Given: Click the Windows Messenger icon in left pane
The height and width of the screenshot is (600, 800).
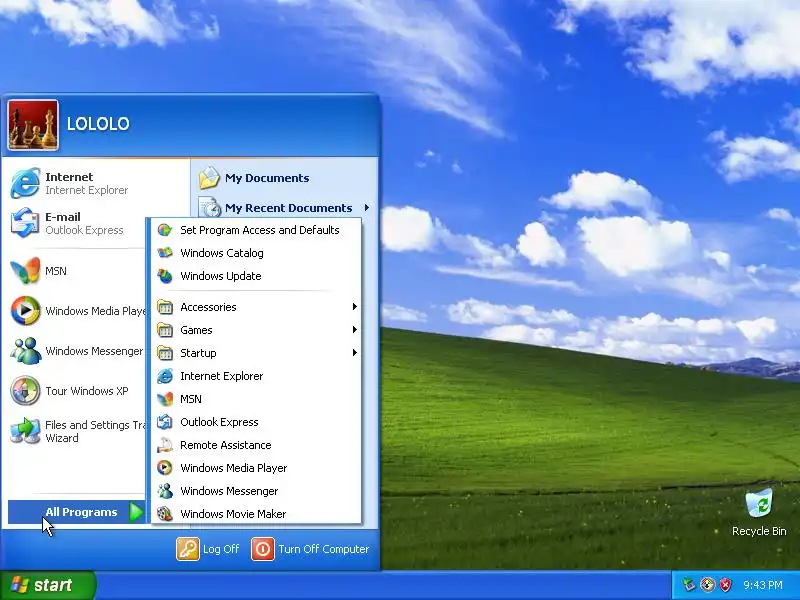Looking at the screenshot, I should (26, 351).
